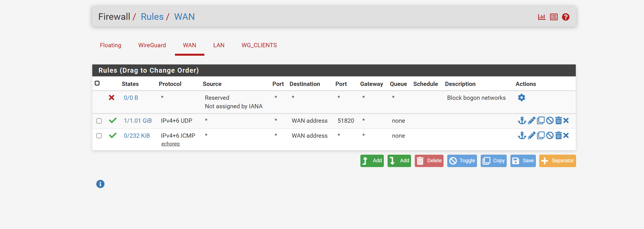The width and height of the screenshot is (644, 229).
Task: Click WAN address in the UDP rule
Action: click(x=310, y=121)
